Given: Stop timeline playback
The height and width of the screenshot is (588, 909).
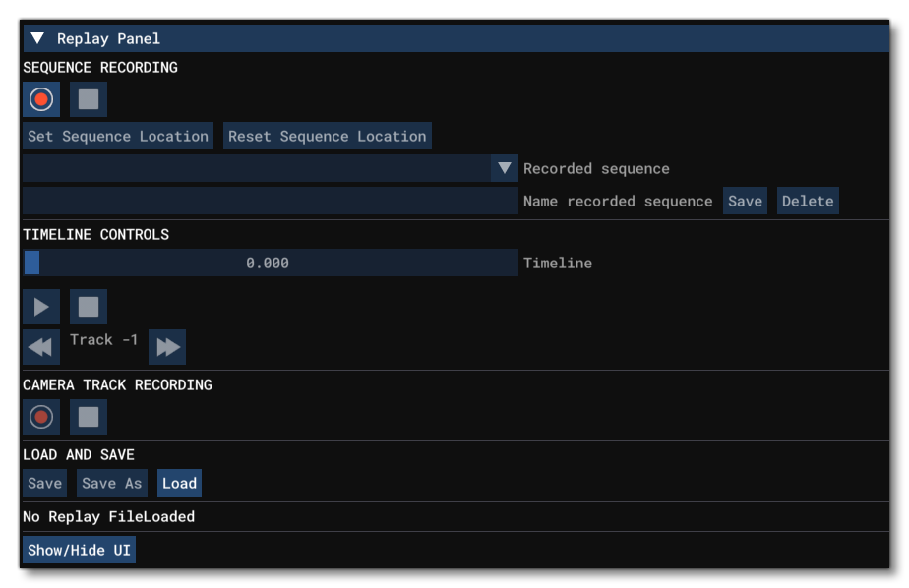Looking at the screenshot, I should pyautogui.click(x=89, y=306).
